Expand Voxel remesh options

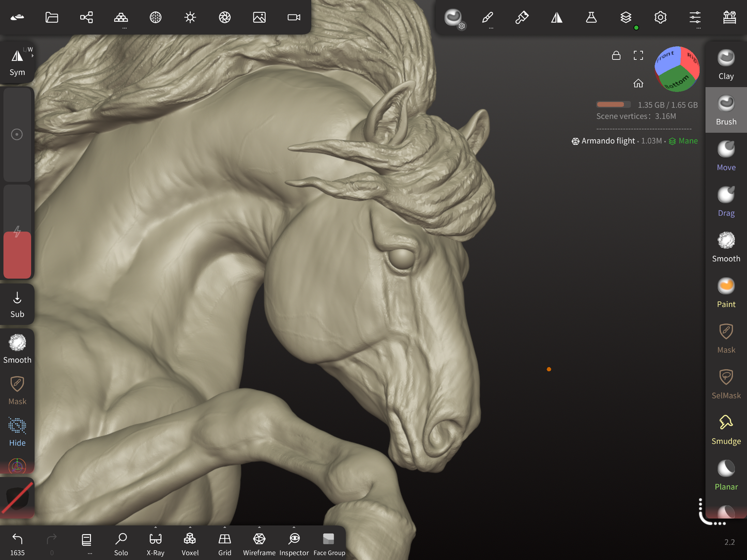(x=190, y=527)
